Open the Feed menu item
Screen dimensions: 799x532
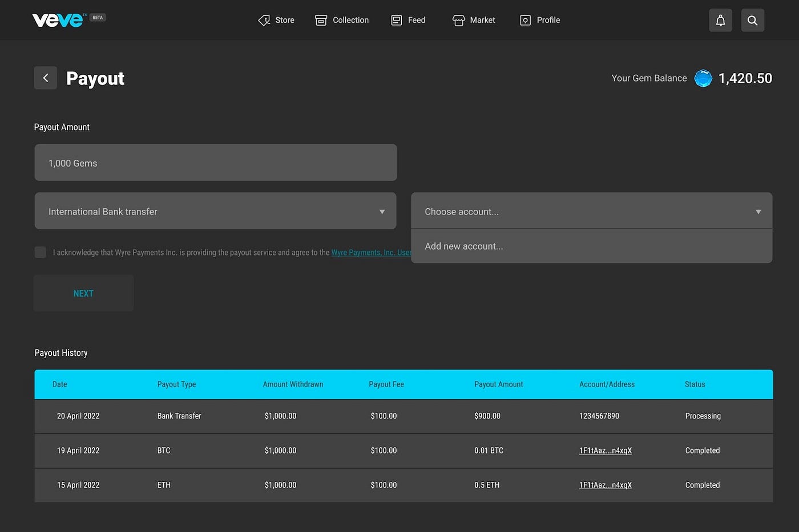click(x=417, y=20)
